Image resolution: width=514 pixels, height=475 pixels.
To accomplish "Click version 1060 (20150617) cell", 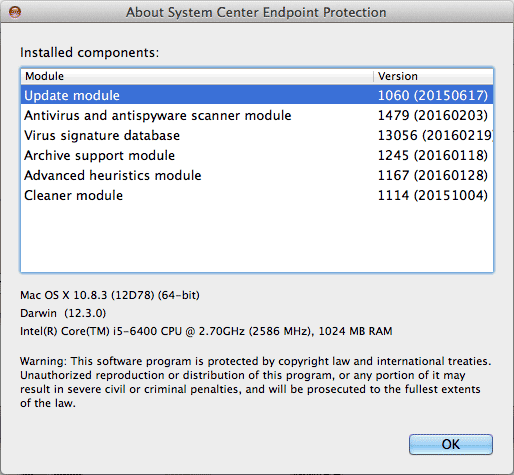I will tap(433, 95).
